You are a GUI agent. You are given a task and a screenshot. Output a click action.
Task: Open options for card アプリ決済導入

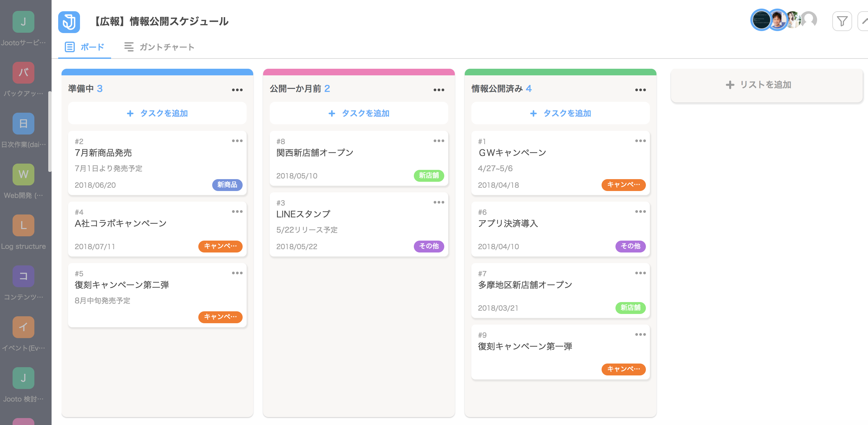(x=640, y=212)
